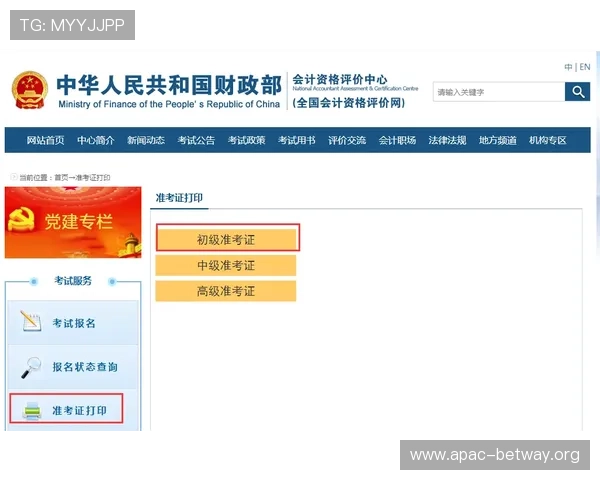Image resolution: width=600 pixels, height=480 pixels.
Task: Click 中华人民共和国财政部 site title
Action: (169, 85)
